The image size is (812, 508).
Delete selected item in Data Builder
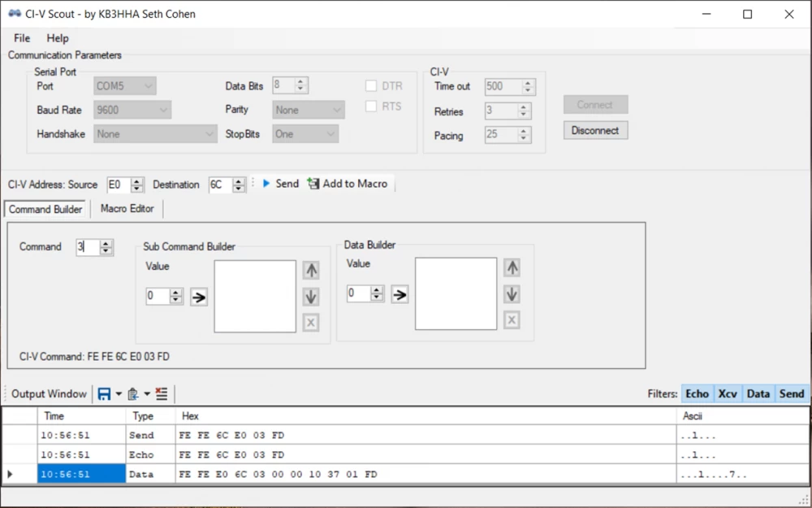(512, 320)
